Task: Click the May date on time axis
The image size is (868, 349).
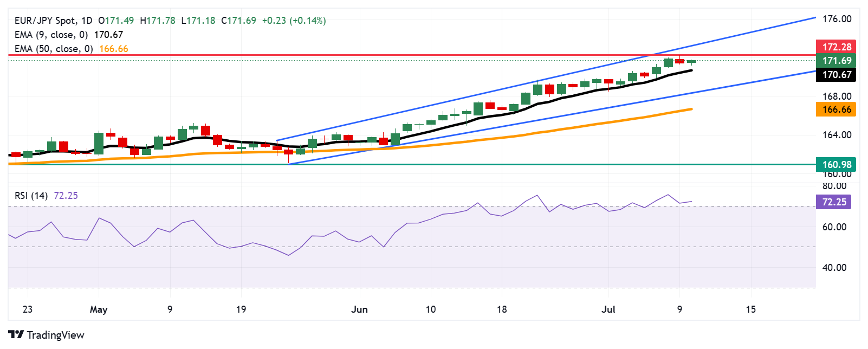Action: click(x=99, y=309)
